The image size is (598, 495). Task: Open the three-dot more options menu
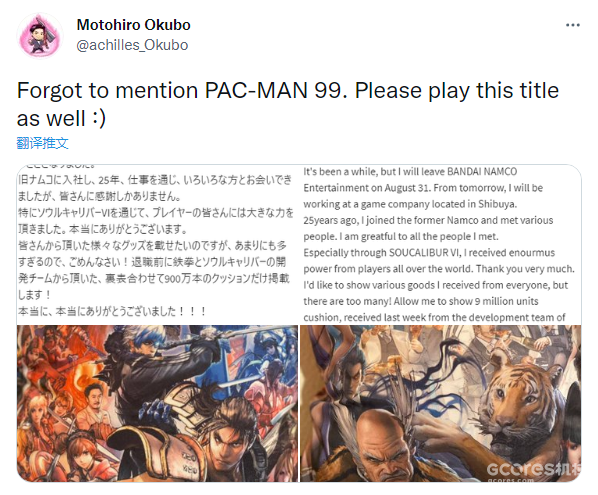(572, 25)
